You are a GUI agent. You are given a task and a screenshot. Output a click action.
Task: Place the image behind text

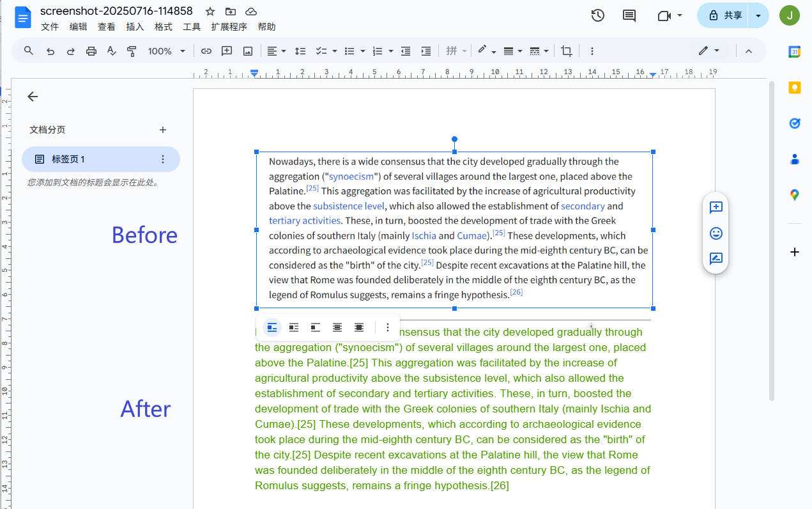point(337,327)
